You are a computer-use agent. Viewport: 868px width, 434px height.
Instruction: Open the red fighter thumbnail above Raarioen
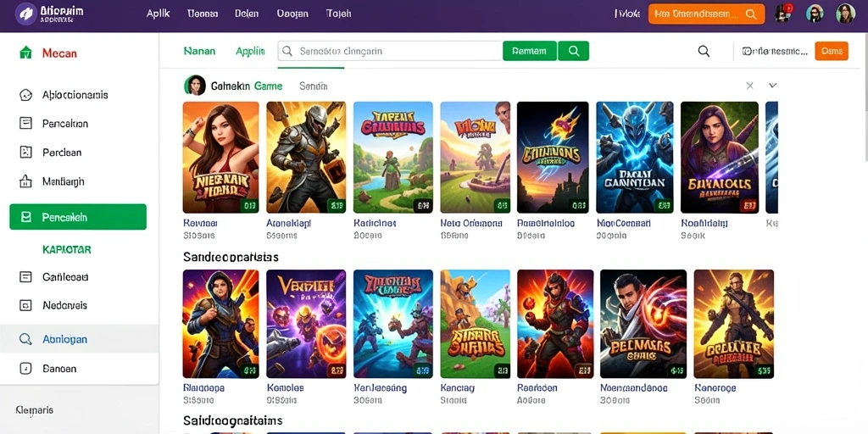pyautogui.click(x=555, y=324)
